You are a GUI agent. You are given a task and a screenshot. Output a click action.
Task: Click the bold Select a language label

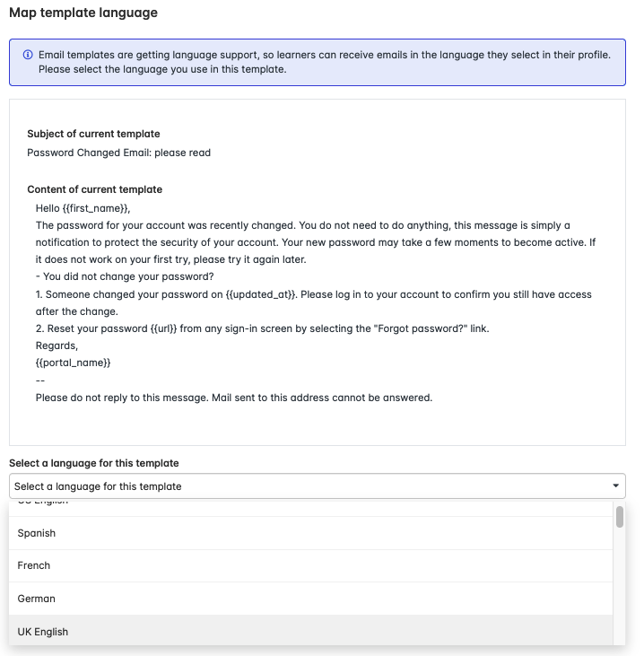94,463
